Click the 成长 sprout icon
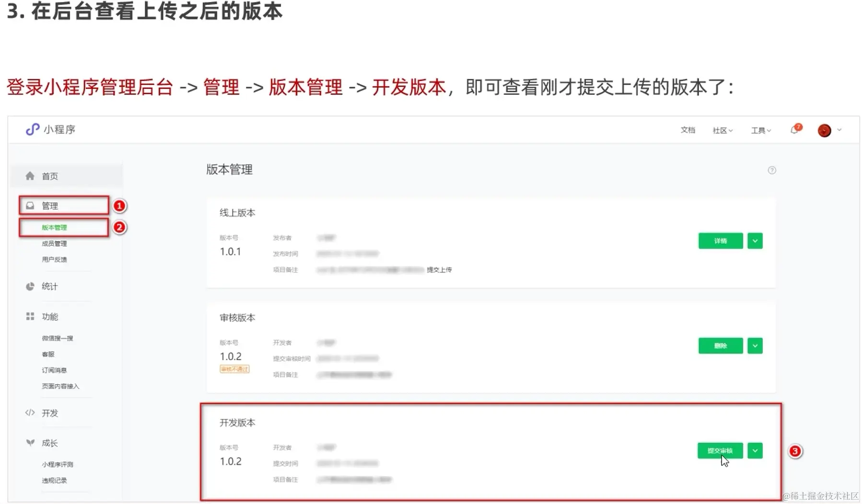This screenshot has width=862, height=504. 30,443
